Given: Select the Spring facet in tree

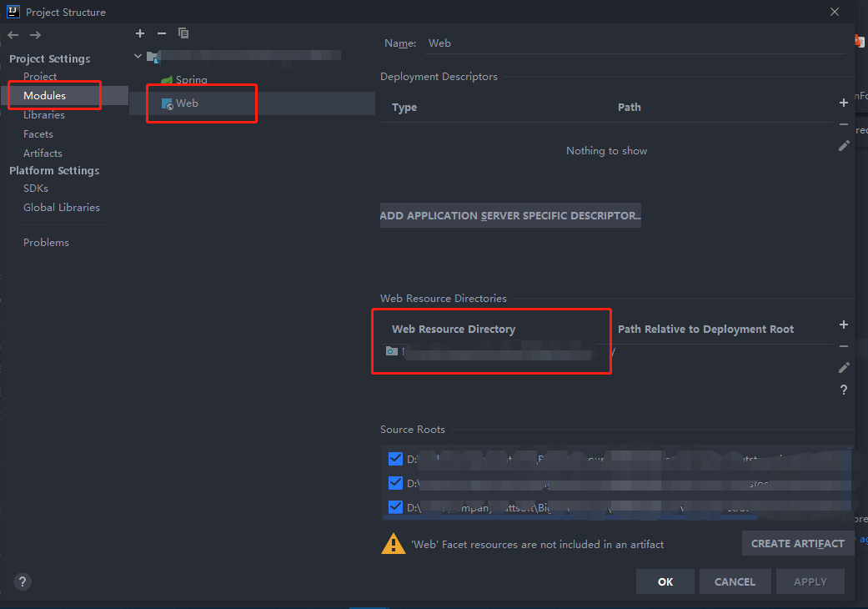Looking at the screenshot, I should pos(191,80).
